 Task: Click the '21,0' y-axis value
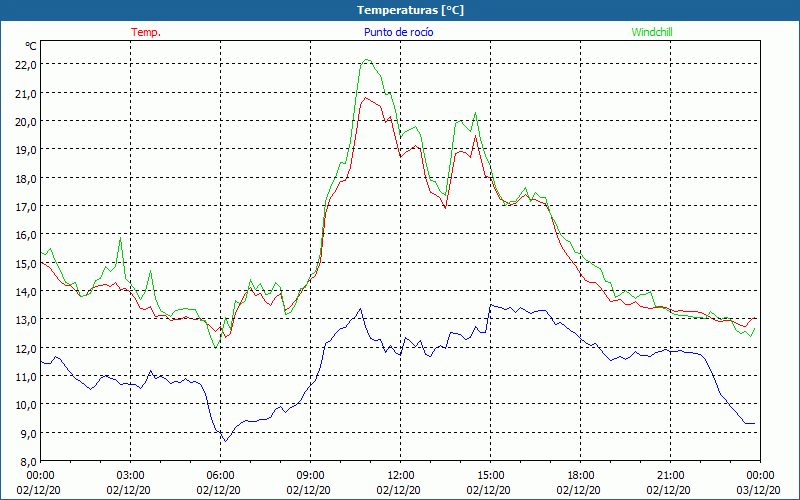(x=27, y=93)
